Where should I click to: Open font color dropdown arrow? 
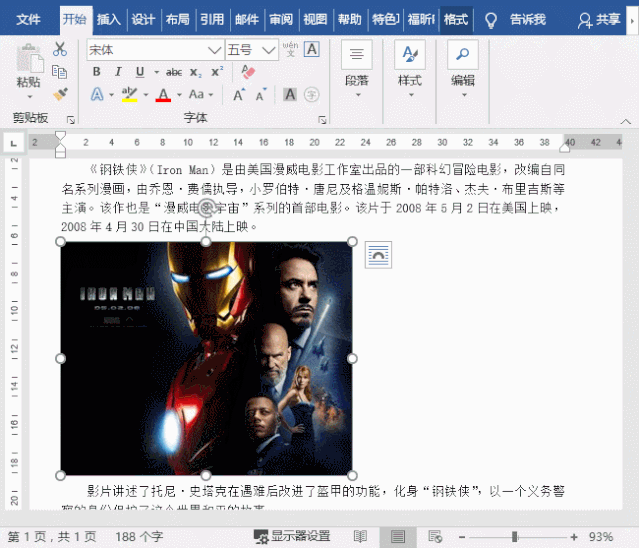(179, 95)
